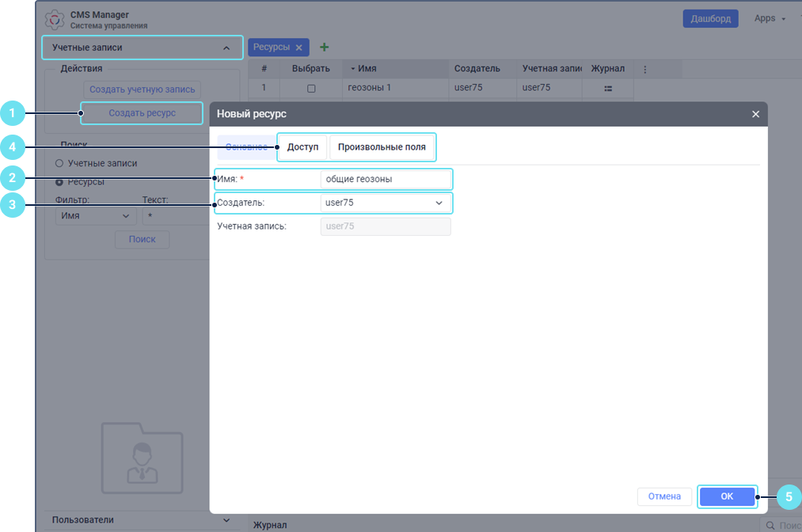Screen dimensions: 802x532
Task: Close the Новый ресурс dialog
Action: pyautogui.click(x=755, y=114)
